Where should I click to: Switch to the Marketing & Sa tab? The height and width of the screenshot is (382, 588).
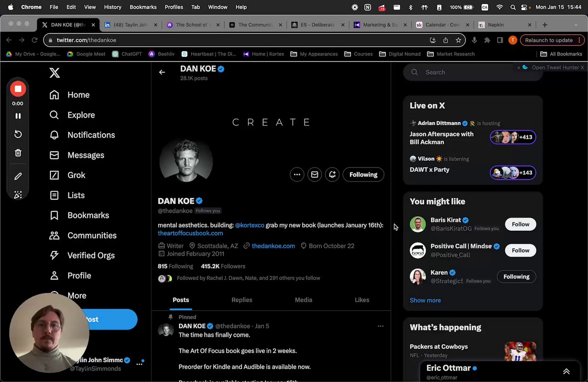(x=379, y=25)
